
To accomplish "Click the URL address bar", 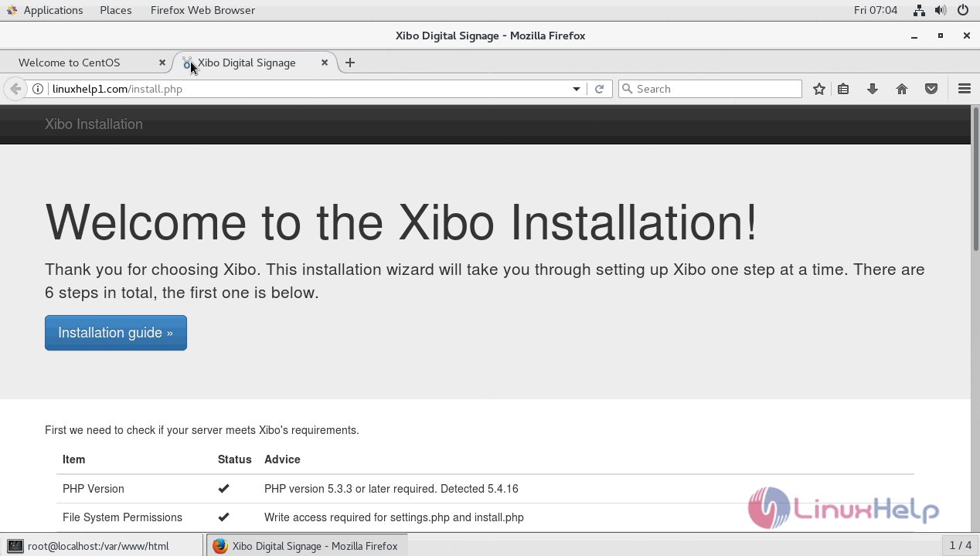I will (309, 89).
